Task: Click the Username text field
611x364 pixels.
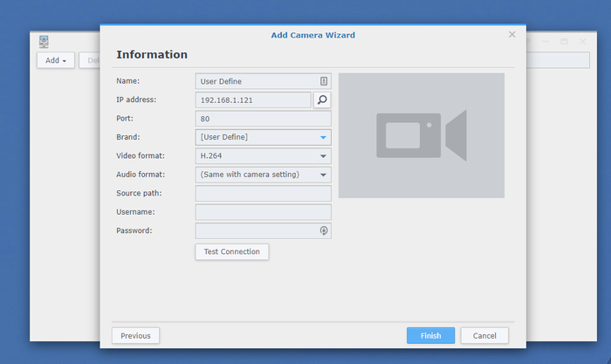Action: (263, 212)
